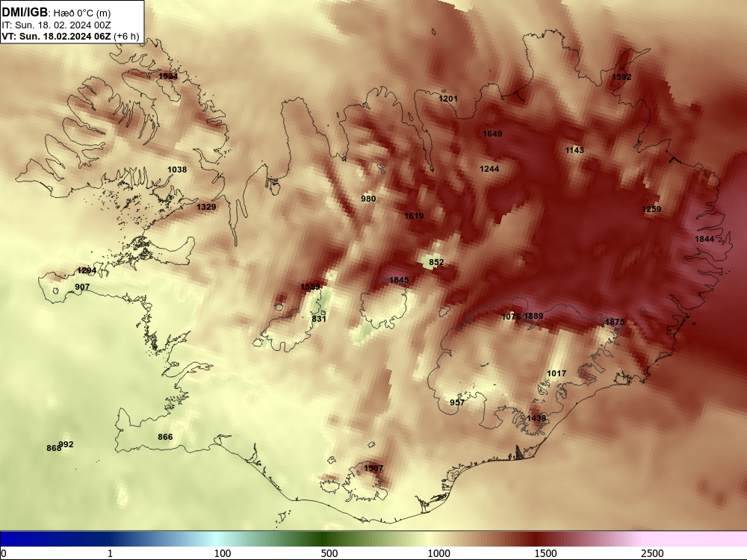
Task: Click the 1507 value on the map
Action: click(x=373, y=468)
